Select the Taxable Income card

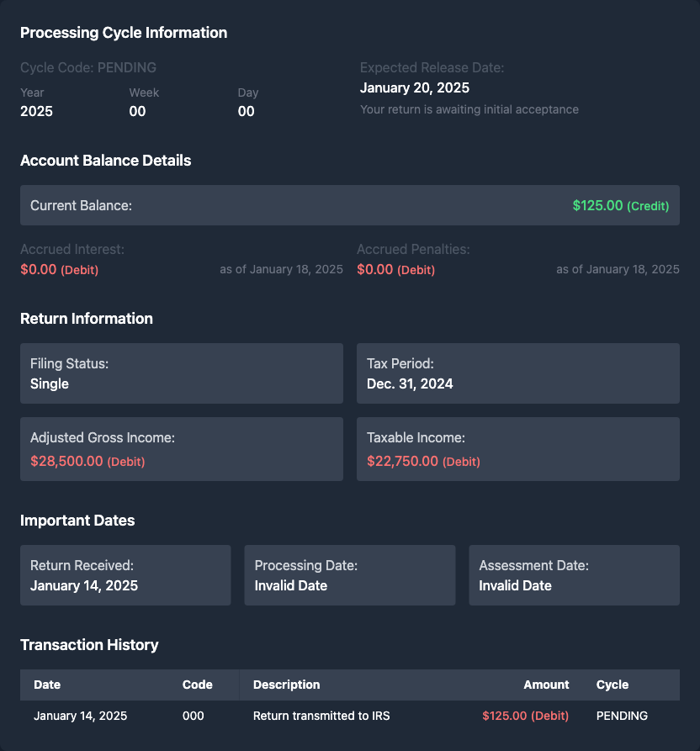tap(517, 449)
